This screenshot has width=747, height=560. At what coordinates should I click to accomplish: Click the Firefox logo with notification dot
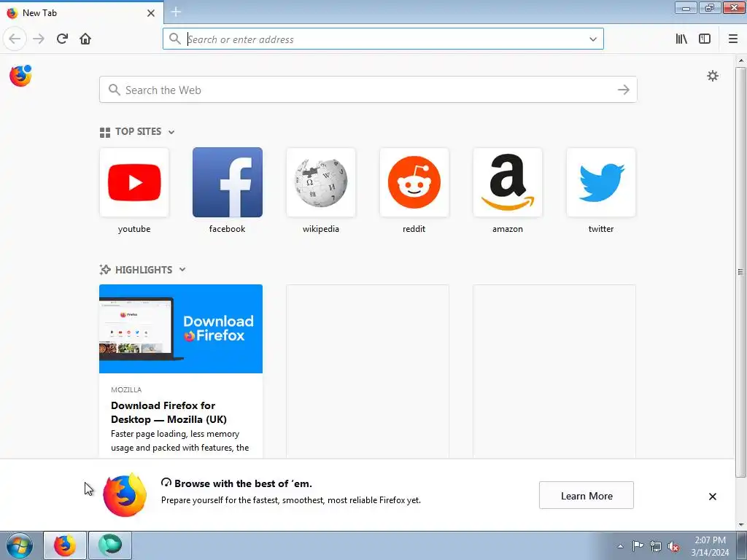pyautogui.click(x=20, y=76)
